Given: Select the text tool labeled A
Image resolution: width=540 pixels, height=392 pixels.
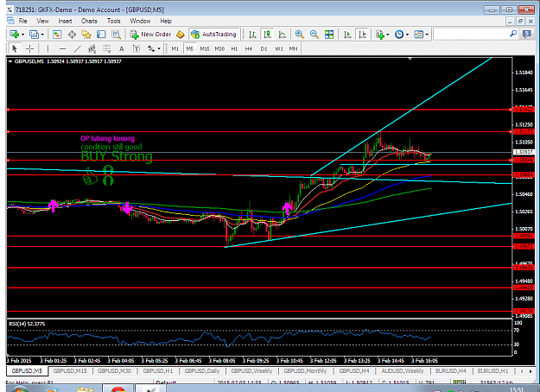Looking at the screenshot, I should point(122,49).
